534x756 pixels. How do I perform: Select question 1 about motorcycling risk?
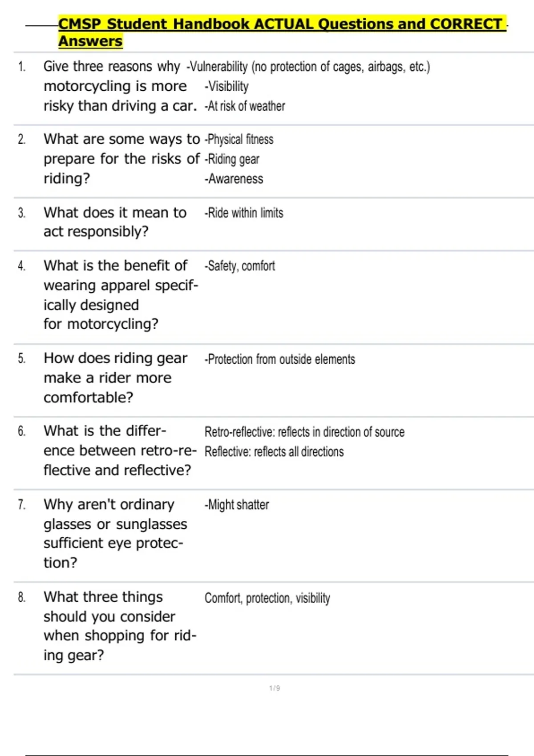[x=120, y=86]
